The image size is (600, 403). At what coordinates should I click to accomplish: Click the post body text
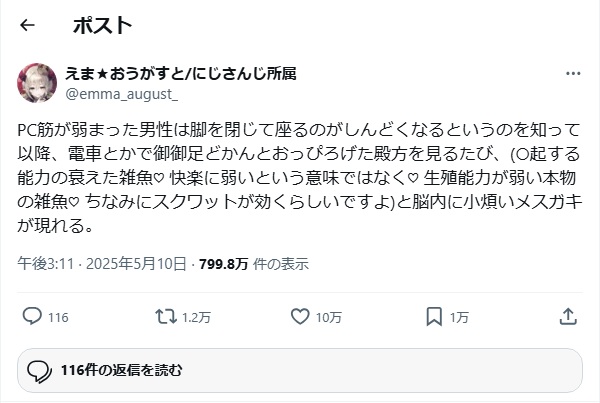pos(299,177)
